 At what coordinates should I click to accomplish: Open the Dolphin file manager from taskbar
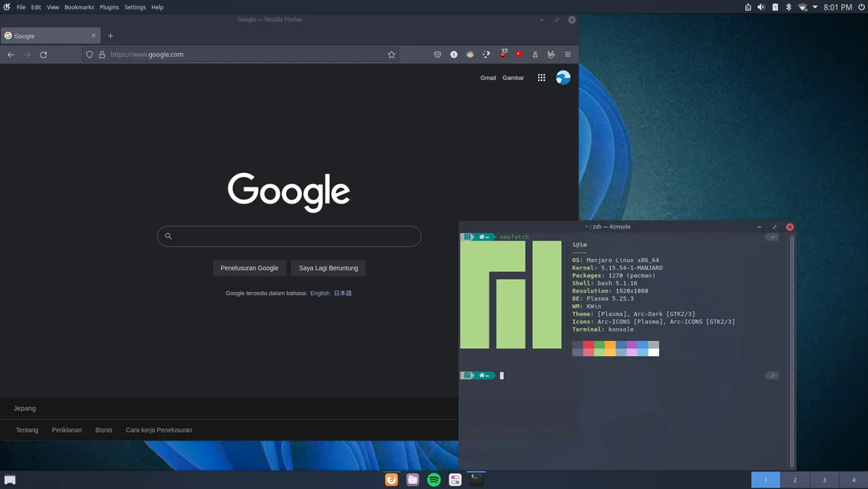tap(412, 479)
